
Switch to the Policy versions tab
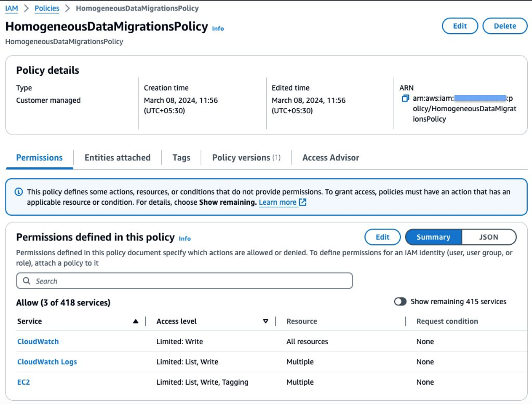(x=246, y=158)
